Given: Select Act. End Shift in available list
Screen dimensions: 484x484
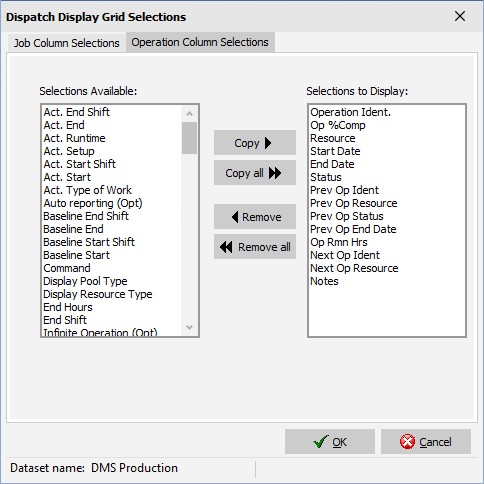Looking at the screenshot, I should [76, 112].
